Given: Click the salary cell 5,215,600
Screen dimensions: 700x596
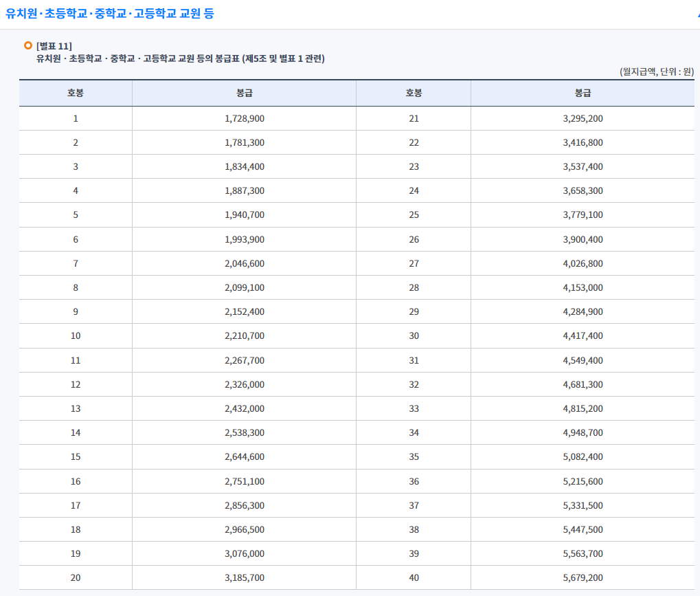Looking at the screenshot, I should 583,482.
